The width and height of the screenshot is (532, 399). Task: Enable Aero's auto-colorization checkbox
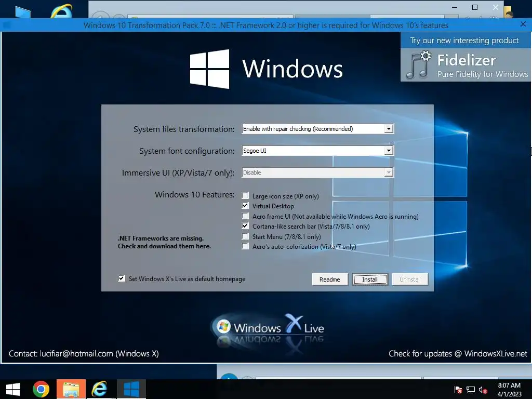(245, 246)
